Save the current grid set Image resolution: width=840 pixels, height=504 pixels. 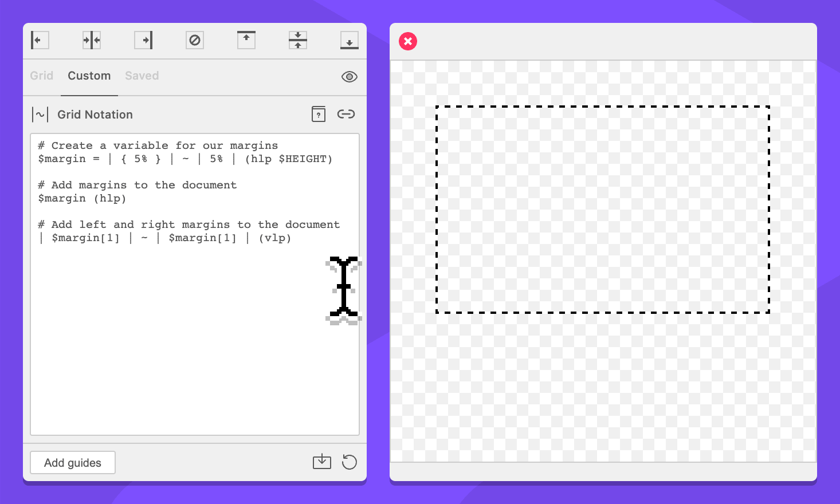(x=322, y=462)
